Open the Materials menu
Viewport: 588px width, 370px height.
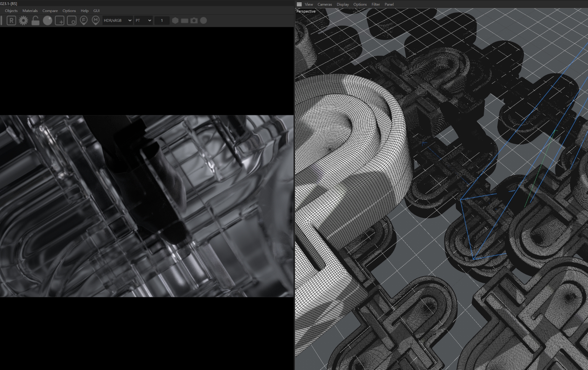(30, 11)
